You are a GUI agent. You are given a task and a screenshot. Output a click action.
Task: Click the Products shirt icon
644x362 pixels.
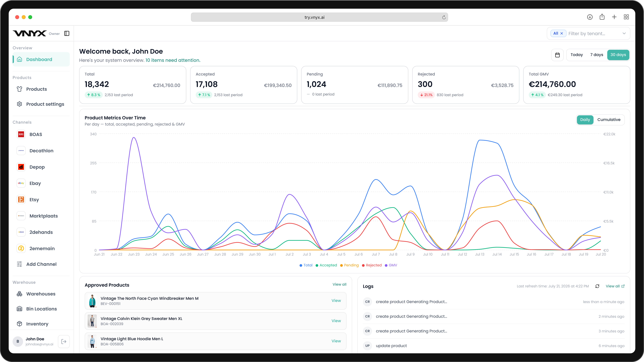[19, 89]
